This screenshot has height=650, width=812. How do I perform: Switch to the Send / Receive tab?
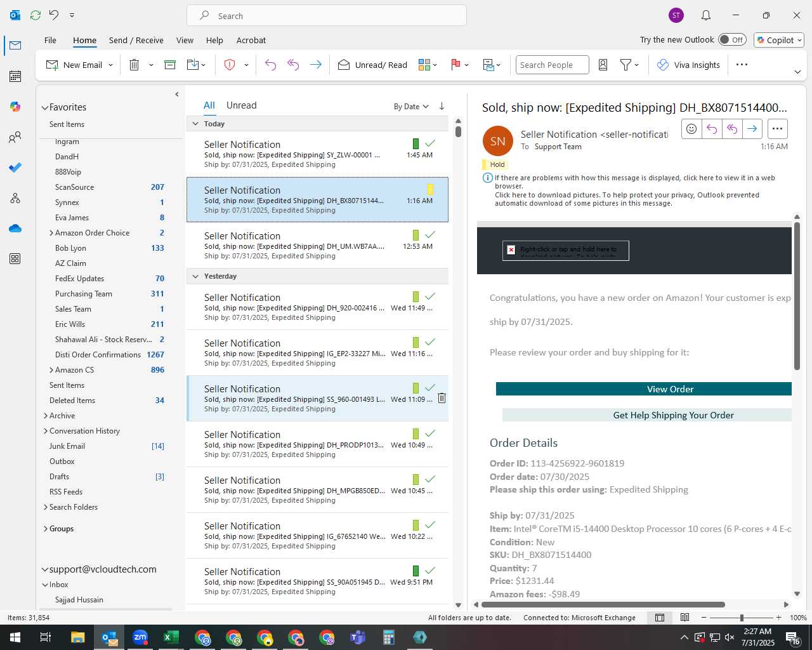pos(136,40)
